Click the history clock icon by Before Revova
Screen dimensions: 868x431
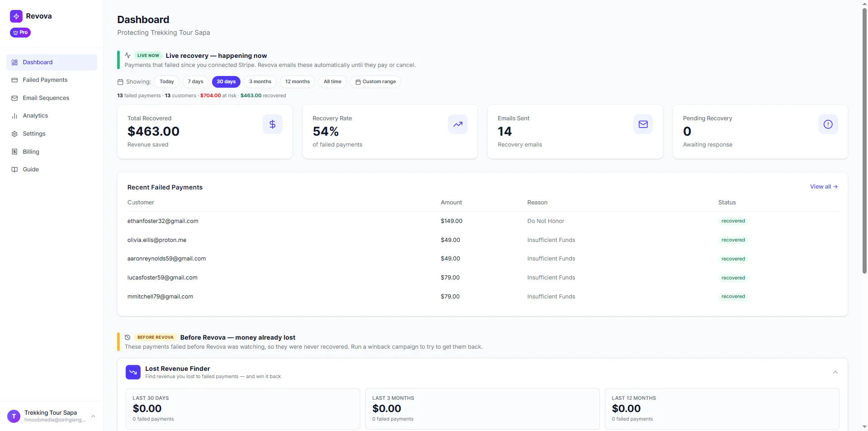(127, 337)
